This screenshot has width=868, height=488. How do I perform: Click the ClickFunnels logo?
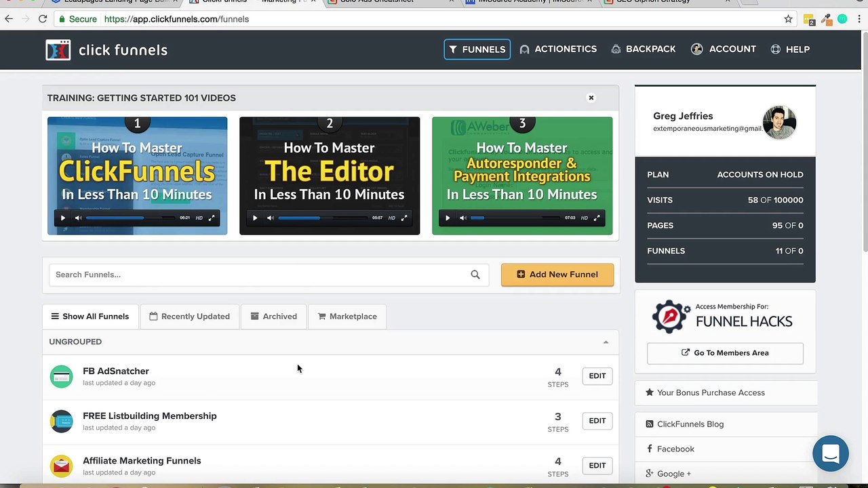click(x=106, y=49)
